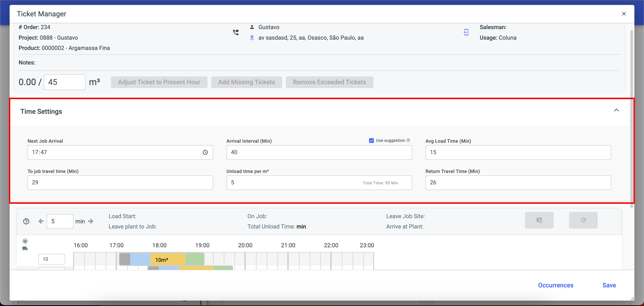Uncheck the Use suggestion checkbox
644x306 pixels.
(x=371, y=140)
